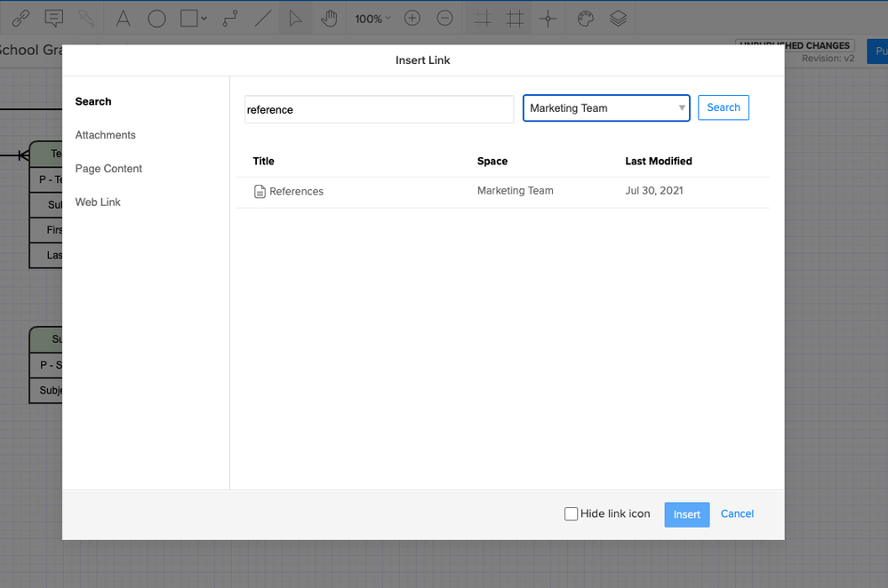
Task: Click the Search button
Action: click(x=724, y=107)
